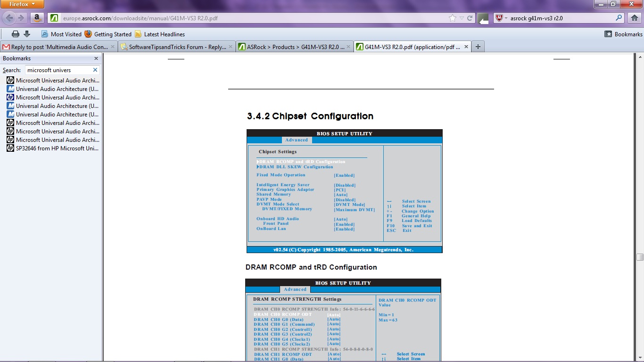Click the 'Shared Memory' setting text
The height and width of the screenshot is (362, 644).
pos(273,194)
